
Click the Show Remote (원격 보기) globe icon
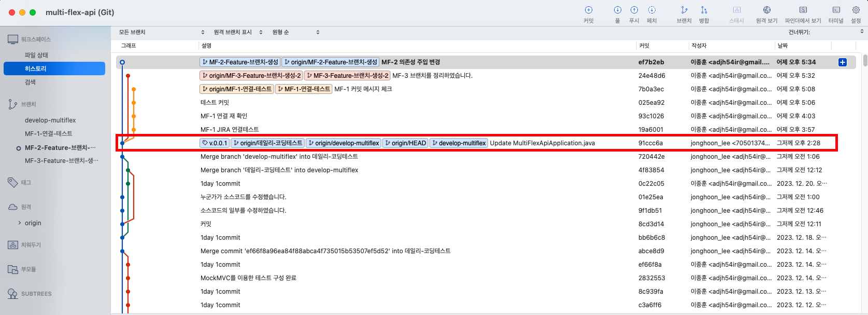(767, 10)
